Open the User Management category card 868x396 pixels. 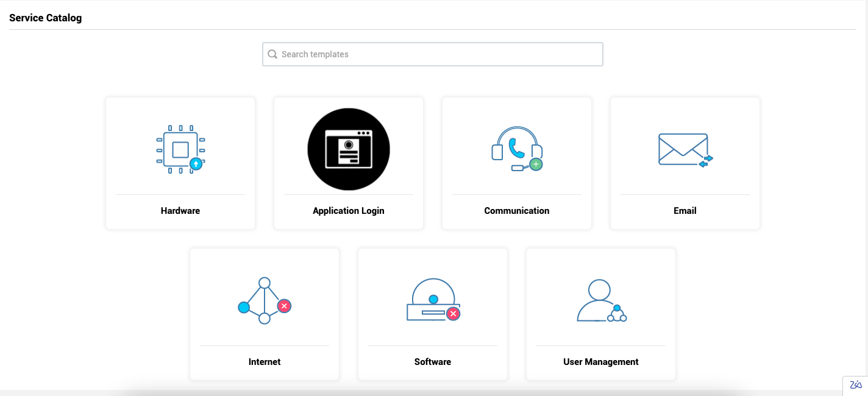pyautogui.click(x=600, y=314)
